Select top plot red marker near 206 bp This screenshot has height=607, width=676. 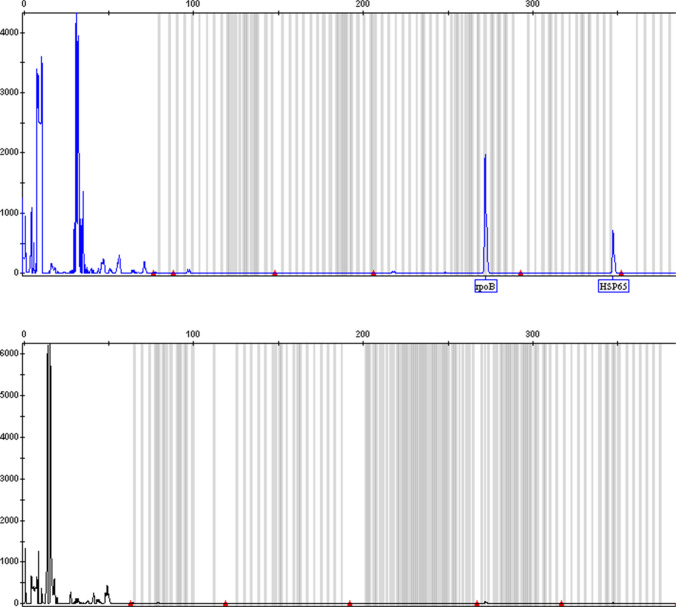point(373,272)
